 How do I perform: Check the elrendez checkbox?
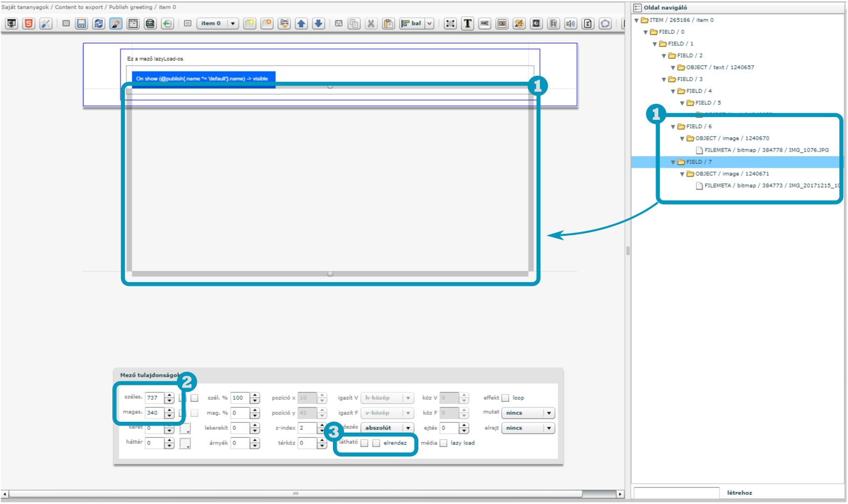tap(376, 443)
